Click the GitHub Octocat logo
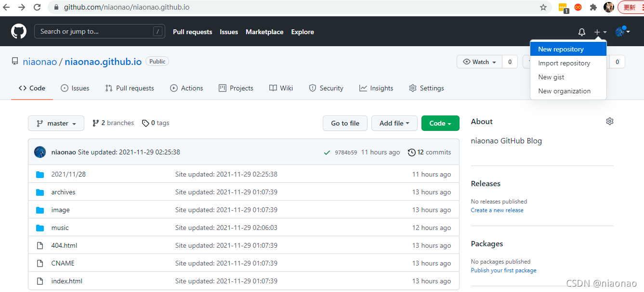 pos(19,31)
